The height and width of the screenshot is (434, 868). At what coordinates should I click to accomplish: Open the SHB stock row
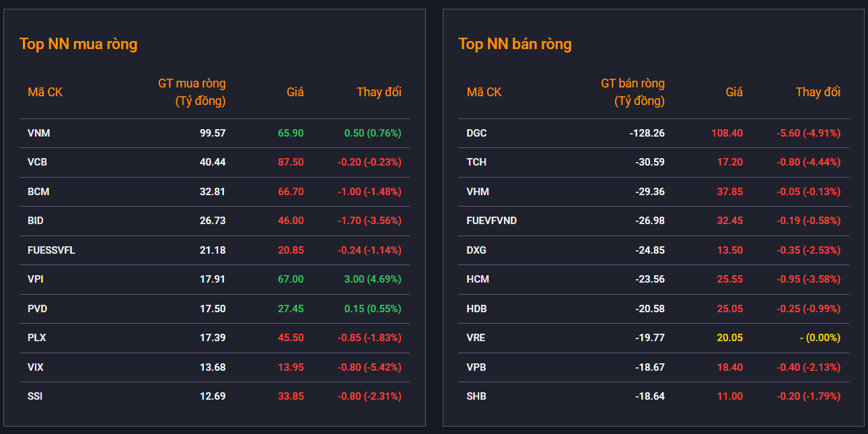tap(476, 396)
